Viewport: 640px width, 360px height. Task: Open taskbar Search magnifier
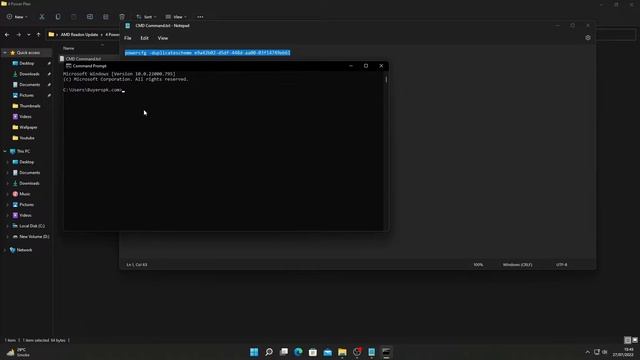coord(269,352)
